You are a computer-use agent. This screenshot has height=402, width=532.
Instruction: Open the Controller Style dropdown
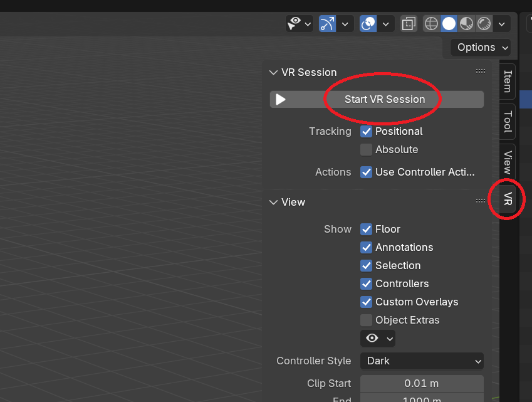421,361
